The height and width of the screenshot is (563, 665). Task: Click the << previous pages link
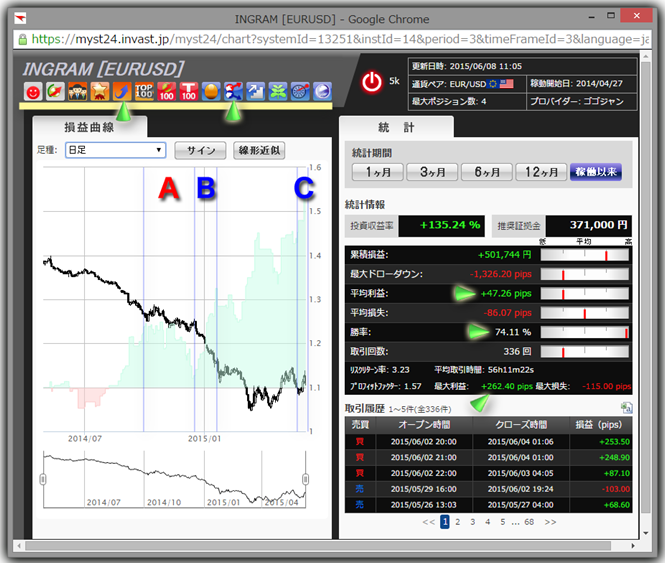(429, 522)
